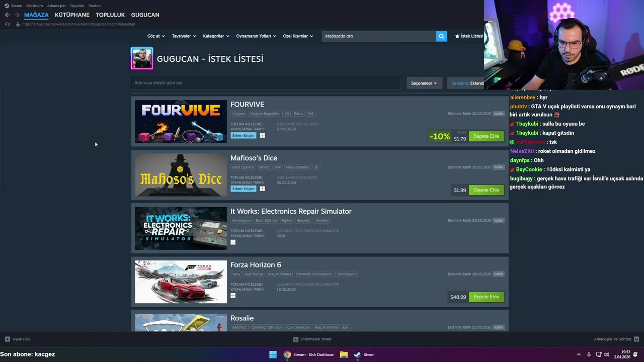Open the Yardım menu
The image size is (644, 362).
pos(95,6)
